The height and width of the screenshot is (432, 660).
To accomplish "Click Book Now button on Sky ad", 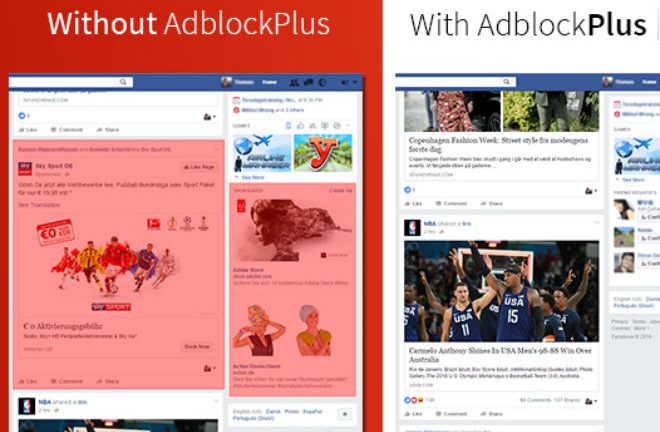I will tap(197, 347).
